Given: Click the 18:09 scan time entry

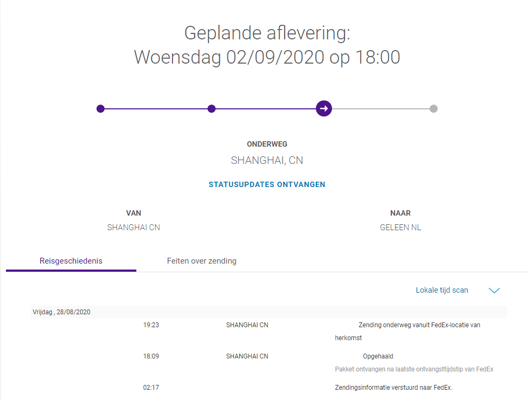Looking at the screenshot, I should tap(151, 356).
